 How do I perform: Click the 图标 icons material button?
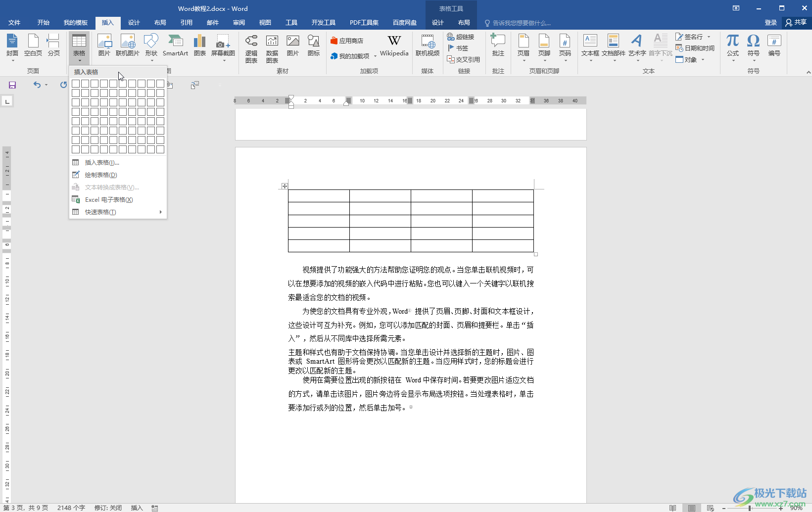(x=314, y=46)
